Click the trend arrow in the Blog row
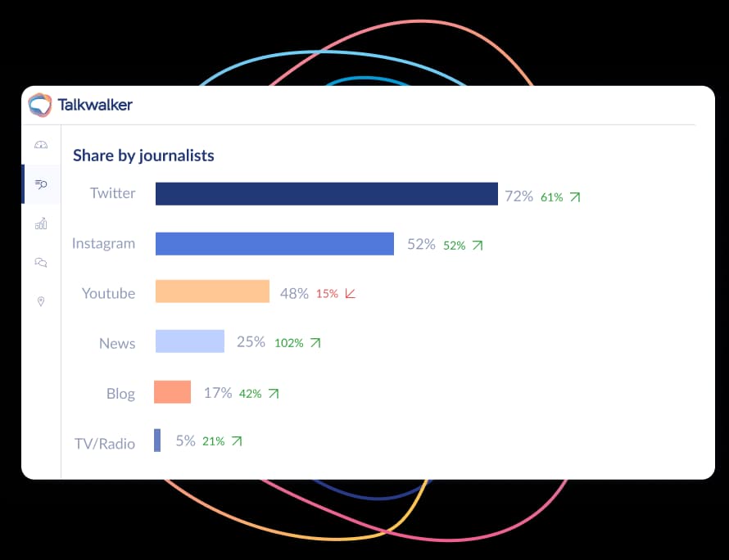The image size is (729, 560). (x=274, y=394)
